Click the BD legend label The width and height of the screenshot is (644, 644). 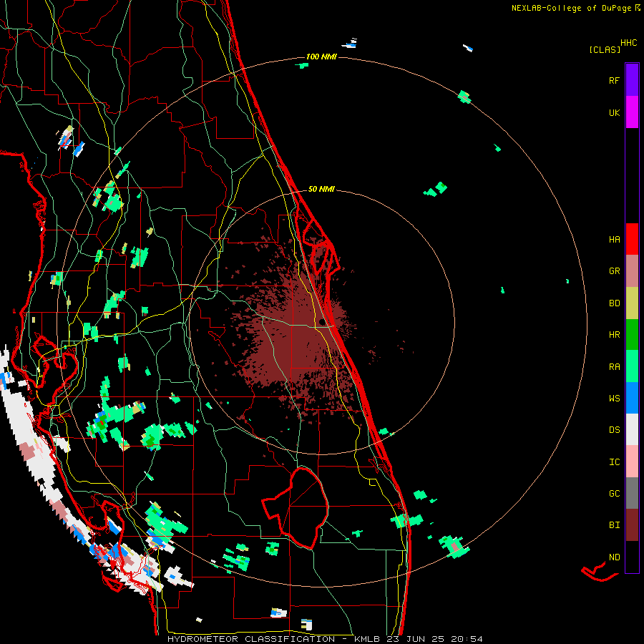click(615, 303)
